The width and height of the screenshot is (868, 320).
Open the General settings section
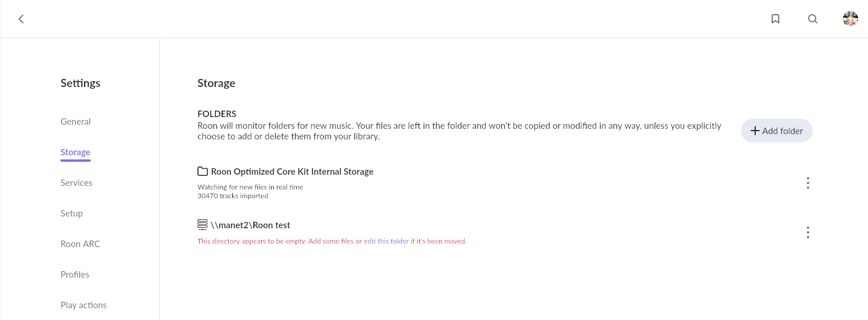(x=76, y=122)
